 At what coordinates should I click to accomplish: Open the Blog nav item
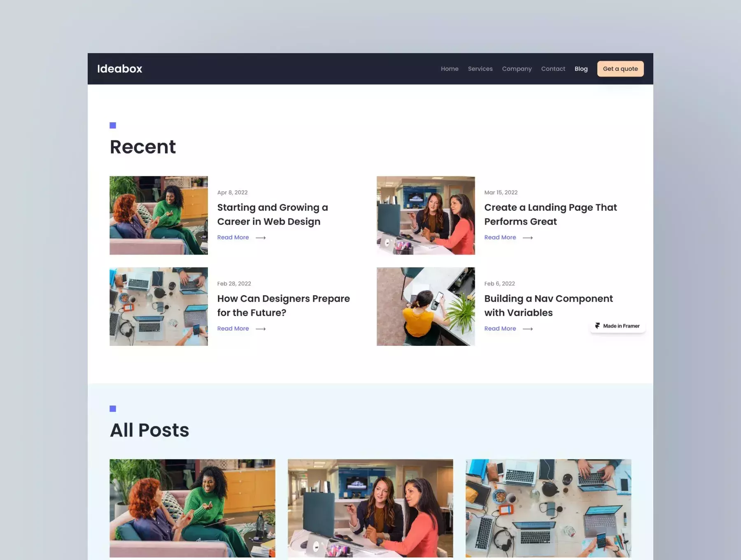(x=581, y=69)
